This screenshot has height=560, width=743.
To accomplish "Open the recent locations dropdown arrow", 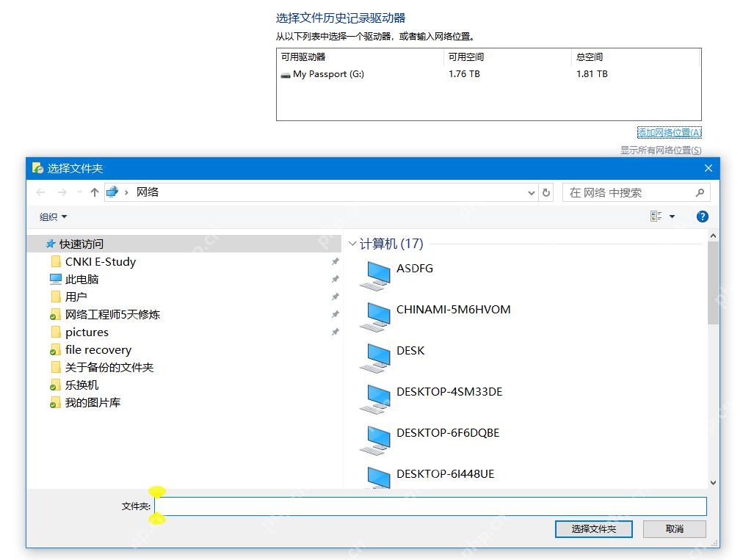I will (79, 192).
